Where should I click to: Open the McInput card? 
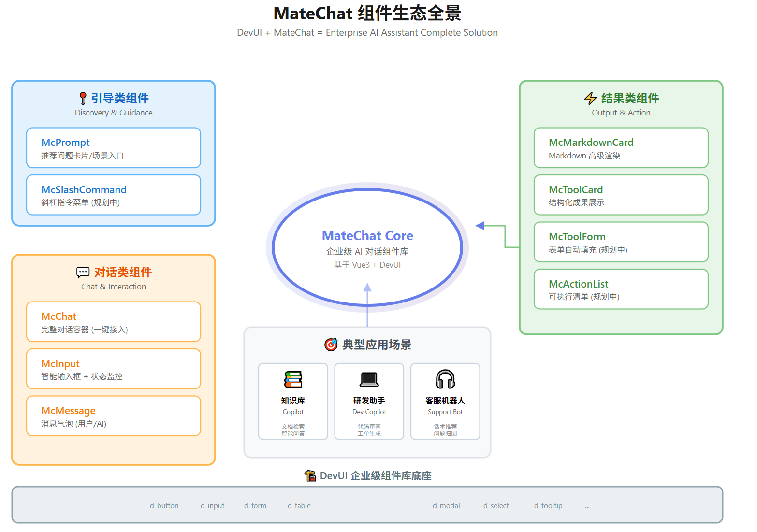tap(114, 369)
